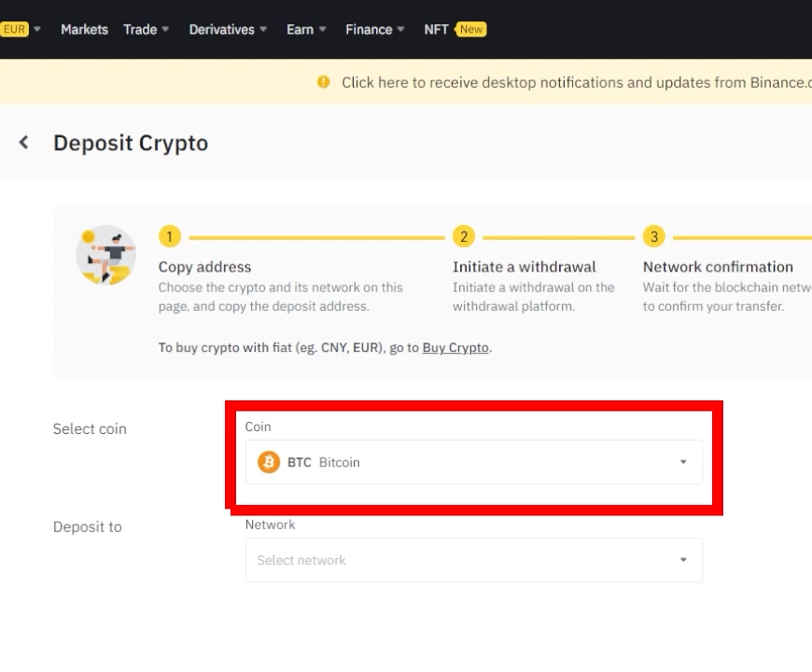Open the Finance menu
This screenshot has width=812, height=672.
375,30
